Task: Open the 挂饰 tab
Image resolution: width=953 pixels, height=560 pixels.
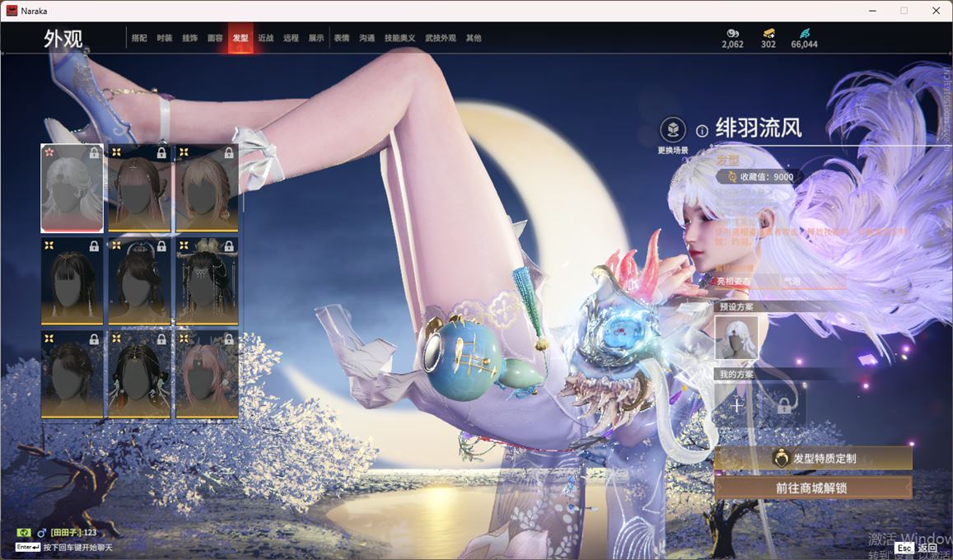Action: tap(189, 38)
